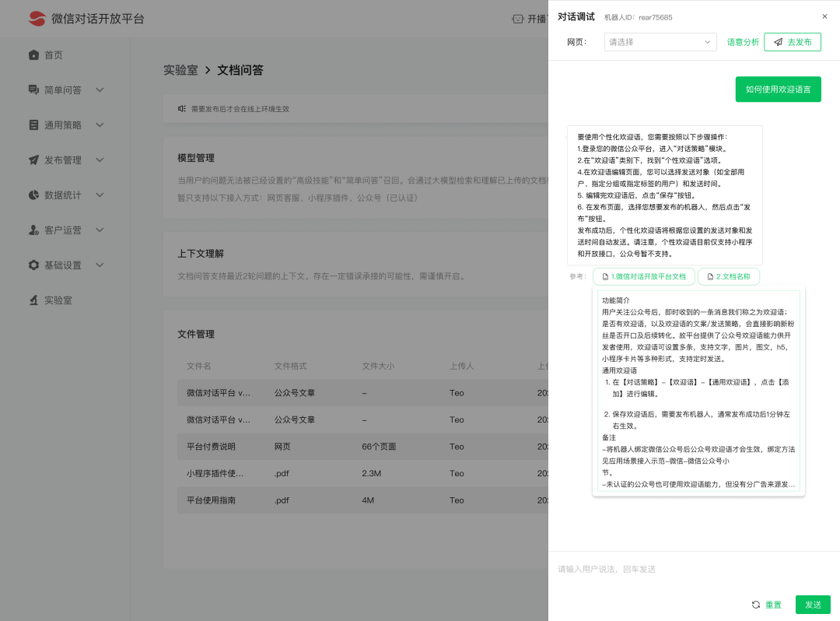Click the 重置 link
840x621 pixels.
pyautogui.click(x=773, y=605)
